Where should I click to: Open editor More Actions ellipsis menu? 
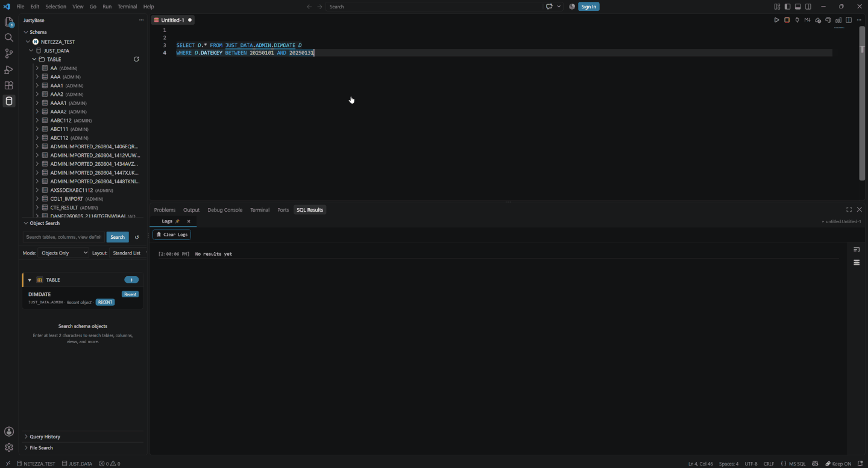859,20
